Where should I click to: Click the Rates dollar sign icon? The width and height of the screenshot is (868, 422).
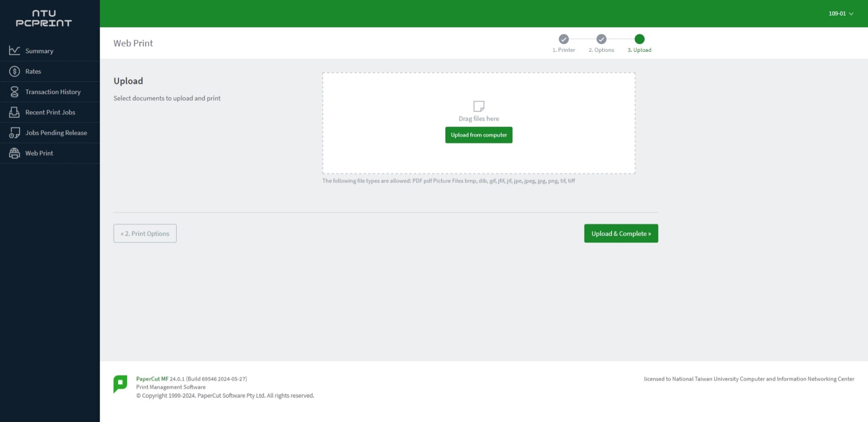[x=15, y=71]
